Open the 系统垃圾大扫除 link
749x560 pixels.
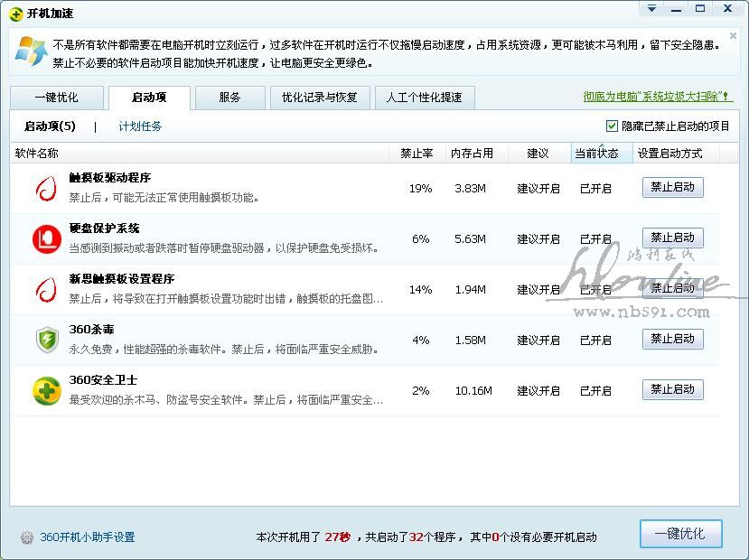pyautogui.click(x=657, y=97)
